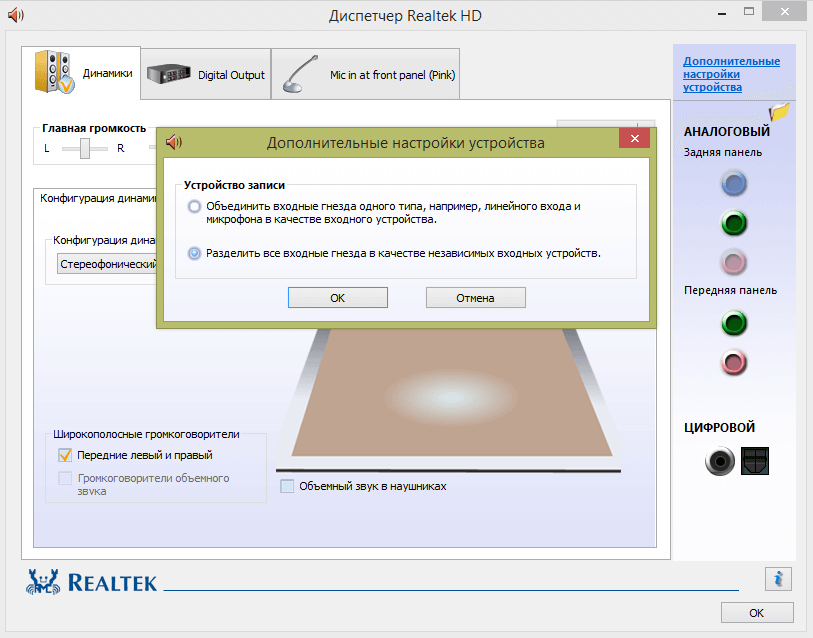Select the green front panel jack
The height and width of the screenshot is (638, 813).
pyautogui.click(x=734, y=323)
